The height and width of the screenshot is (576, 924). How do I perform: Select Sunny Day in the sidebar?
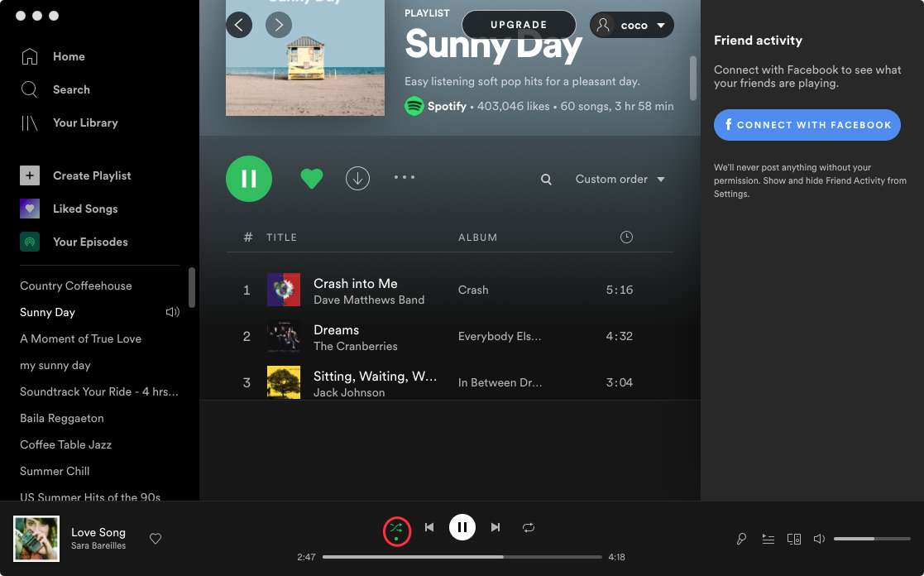[48, 313]
